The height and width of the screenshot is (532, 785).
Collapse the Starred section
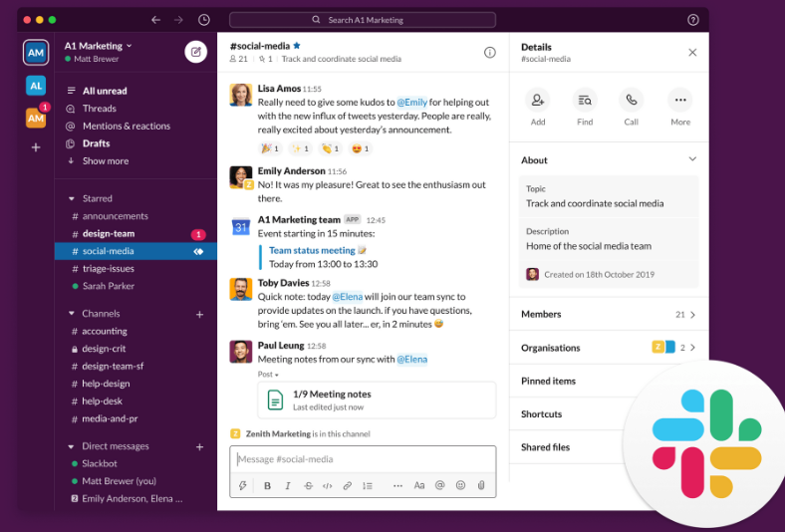pyautogui.click(x=71, y=198)
